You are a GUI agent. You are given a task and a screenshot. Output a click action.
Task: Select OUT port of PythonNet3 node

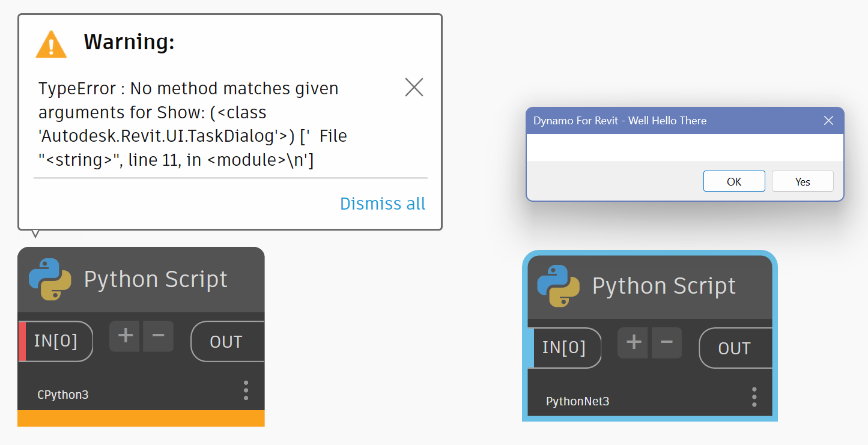coord(734,348)
